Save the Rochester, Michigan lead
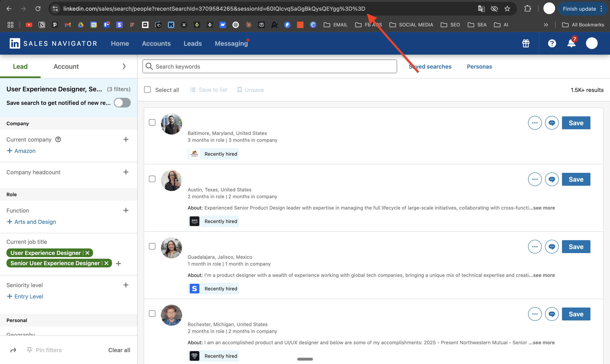 coord(576,314)
